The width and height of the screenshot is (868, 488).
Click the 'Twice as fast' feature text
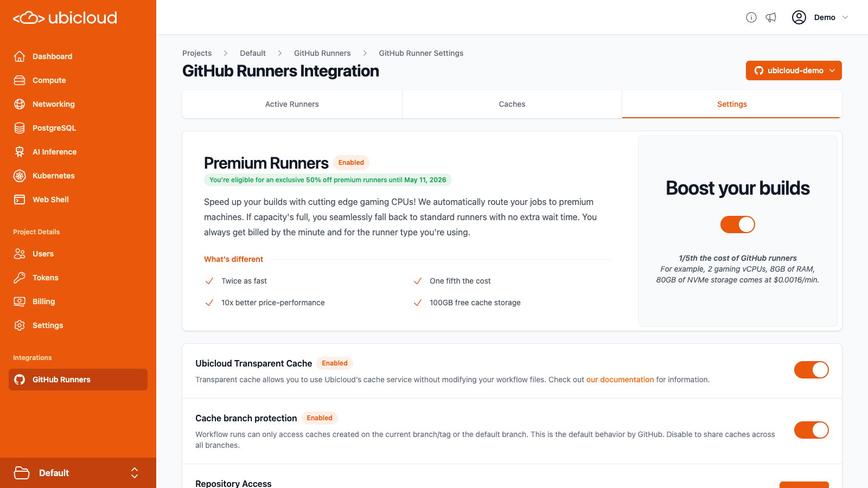click(244, 281)
